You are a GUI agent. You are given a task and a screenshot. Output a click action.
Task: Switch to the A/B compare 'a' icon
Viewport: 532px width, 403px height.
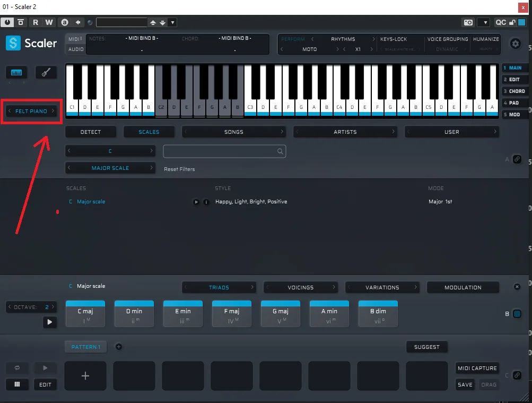coord(65,22)
